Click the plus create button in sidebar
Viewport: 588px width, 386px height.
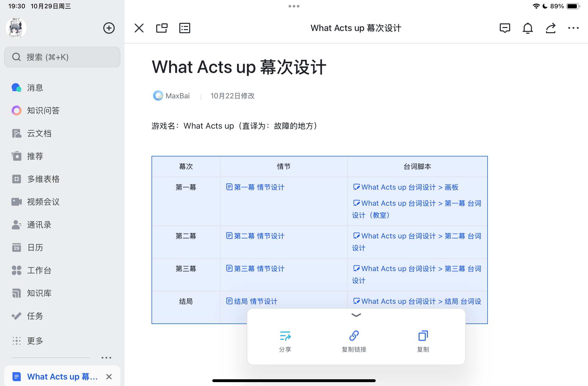coord(109,28)
